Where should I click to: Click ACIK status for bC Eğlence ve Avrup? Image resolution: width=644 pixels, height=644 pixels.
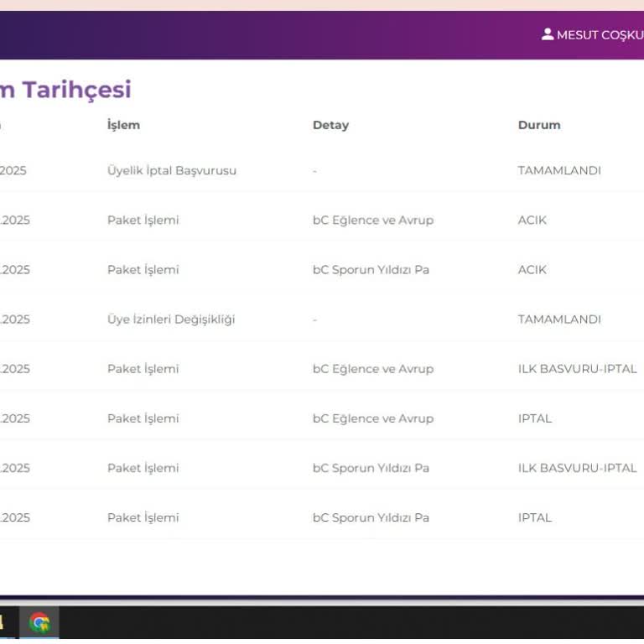(x=532, y=220)
